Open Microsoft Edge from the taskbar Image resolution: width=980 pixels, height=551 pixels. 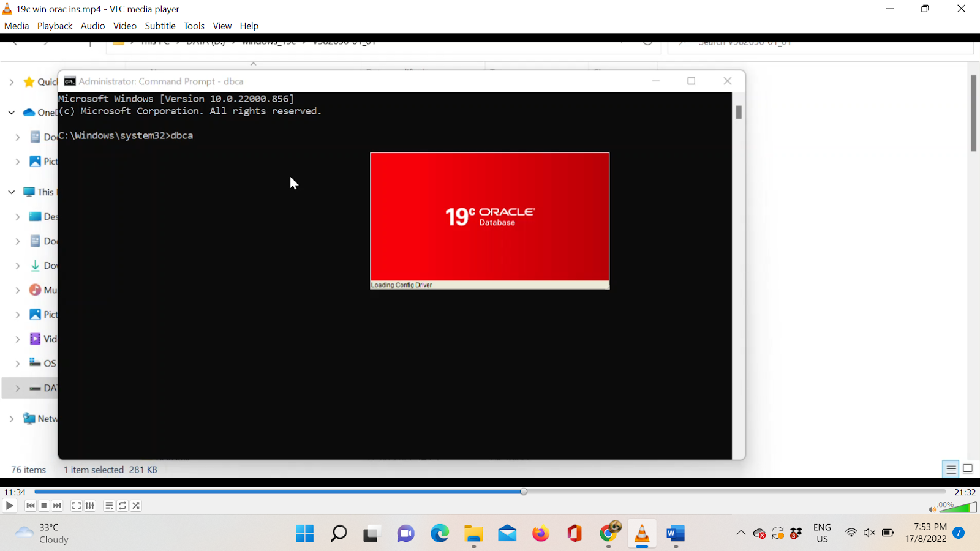440,534
